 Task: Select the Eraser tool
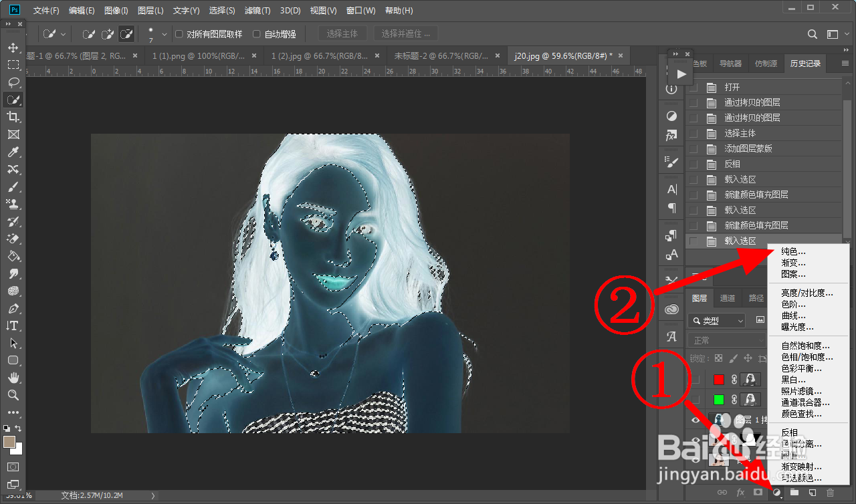pos(13,239)
